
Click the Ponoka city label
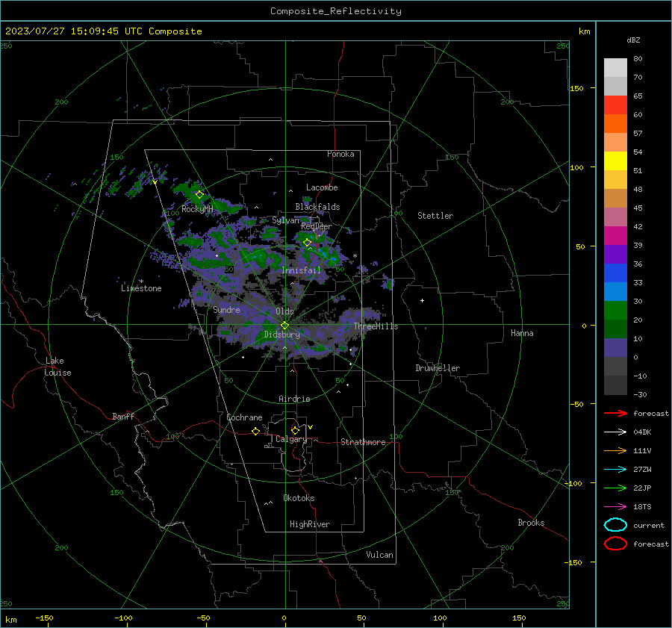(340, 154)
